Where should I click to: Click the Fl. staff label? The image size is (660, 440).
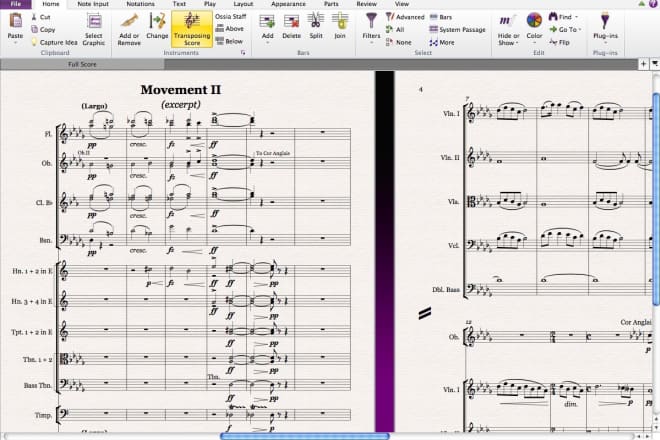(48, 134)
